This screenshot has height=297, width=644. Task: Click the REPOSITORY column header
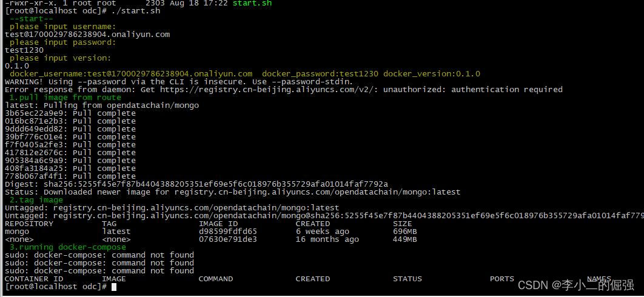29,224
